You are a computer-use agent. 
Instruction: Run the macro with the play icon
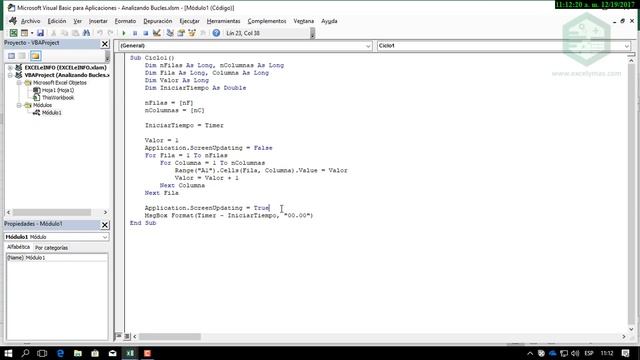(x=124, y=33)
